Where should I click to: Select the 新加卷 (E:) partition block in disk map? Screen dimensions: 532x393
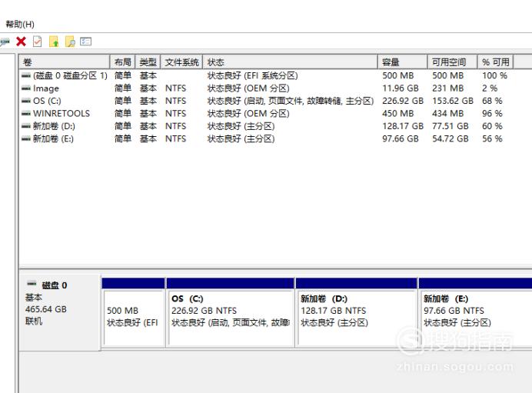(x=475, y=312)
